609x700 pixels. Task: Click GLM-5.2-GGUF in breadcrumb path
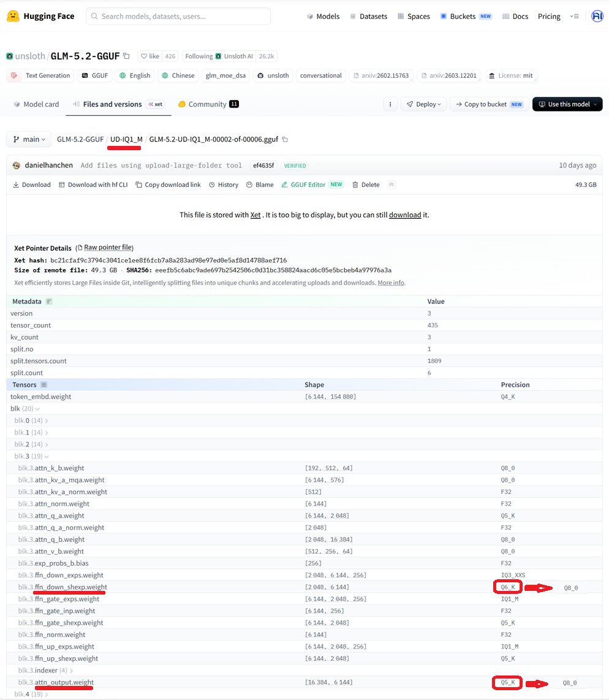click(x=80, y=139)
